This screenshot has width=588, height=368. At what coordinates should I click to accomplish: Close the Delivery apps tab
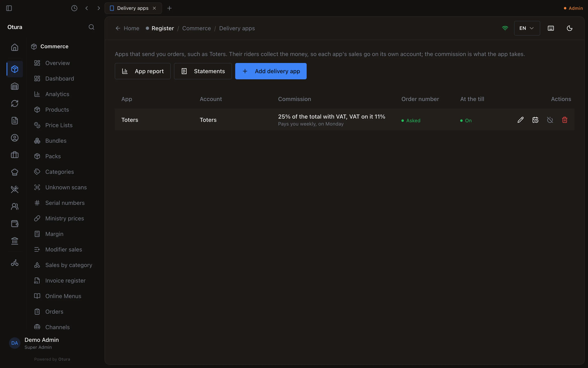point(154,8)
